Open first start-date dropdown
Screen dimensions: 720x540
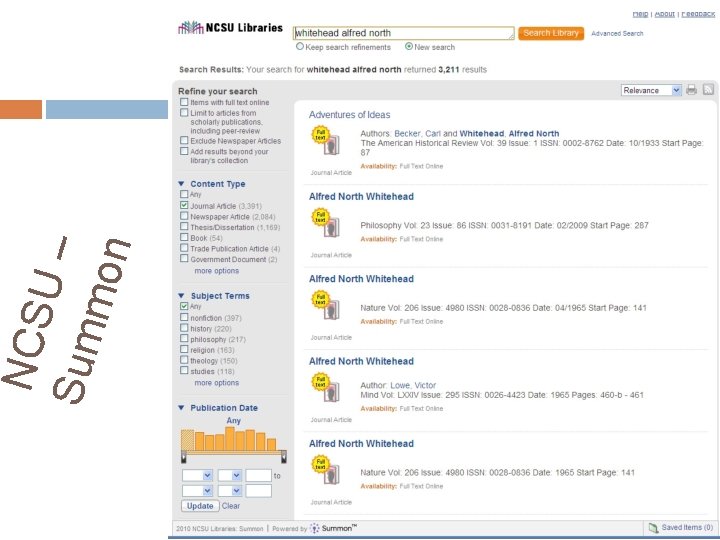tap(197, 476)
